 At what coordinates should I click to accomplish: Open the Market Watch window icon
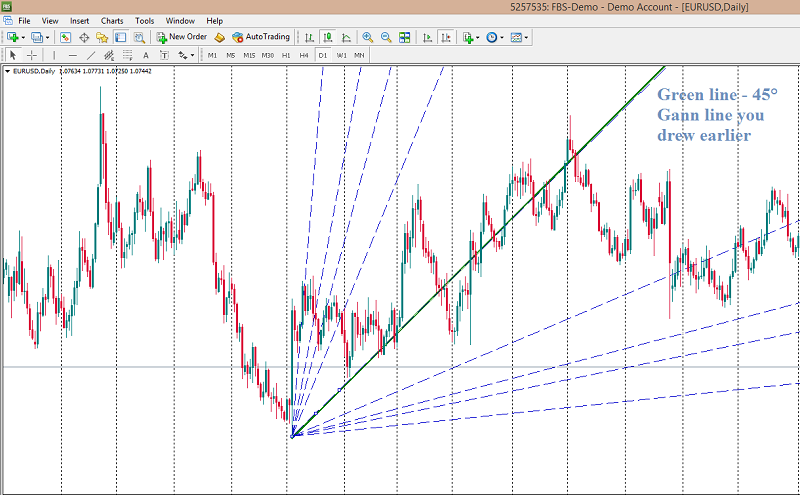click(66, 37)
